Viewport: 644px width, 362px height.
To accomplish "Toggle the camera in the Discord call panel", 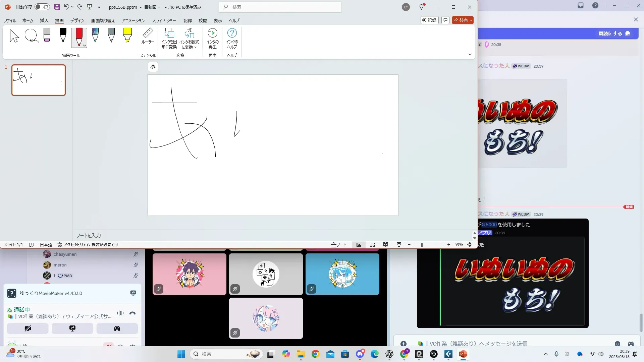I will (x=28, y=328).
